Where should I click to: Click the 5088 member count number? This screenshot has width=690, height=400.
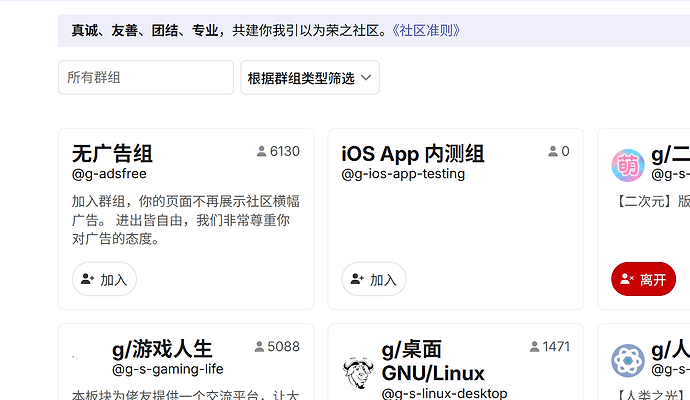pos(283,347)
